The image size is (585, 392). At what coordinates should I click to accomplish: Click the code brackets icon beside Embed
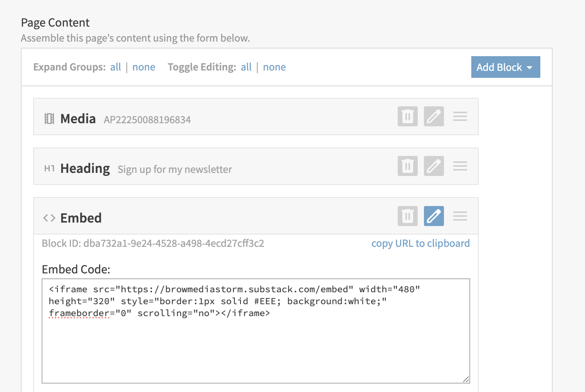coord(49,218)
